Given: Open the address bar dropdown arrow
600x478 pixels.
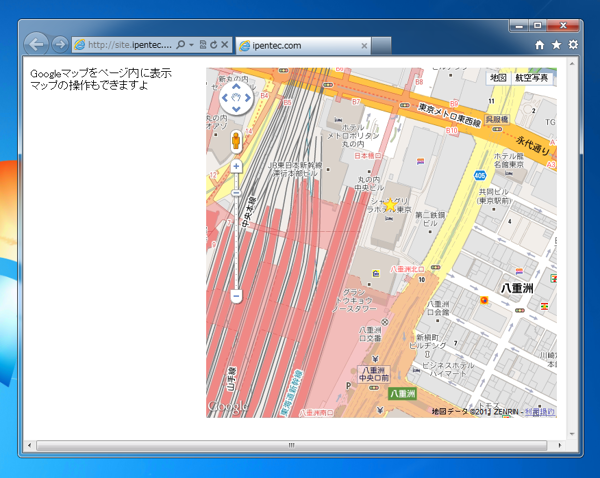Looking at the screenshot, I should pyautogui.click(x=191, y=45).
